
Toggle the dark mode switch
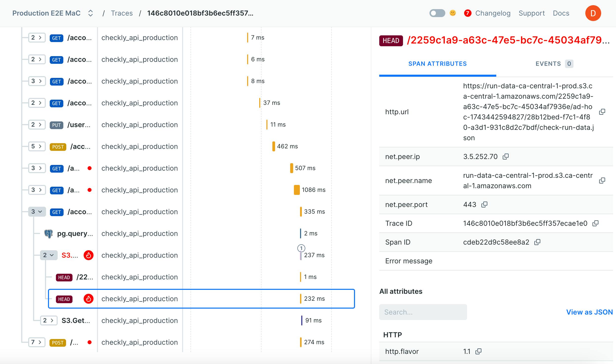(x=437, y=13)
